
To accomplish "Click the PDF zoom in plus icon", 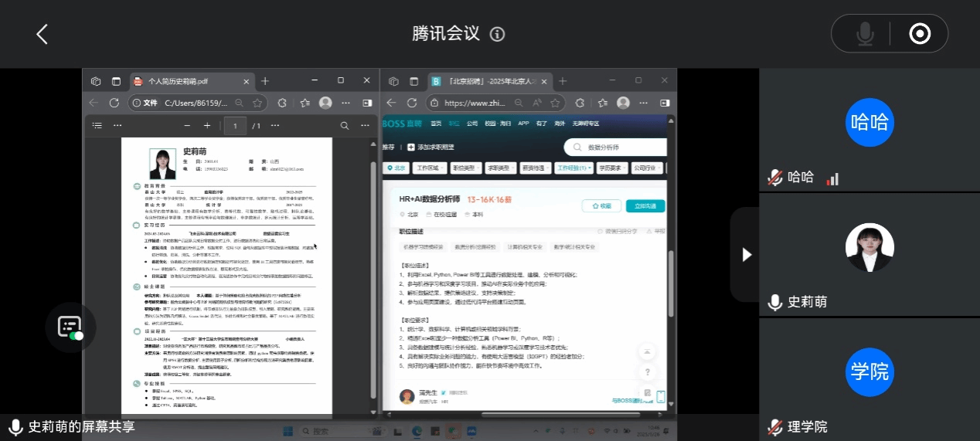I will tap(207, 125).
